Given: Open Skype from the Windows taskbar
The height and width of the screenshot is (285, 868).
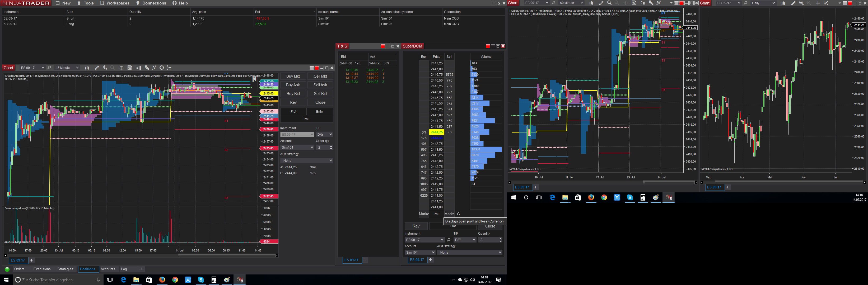Looking at the screenshot, I should point(201,280).
